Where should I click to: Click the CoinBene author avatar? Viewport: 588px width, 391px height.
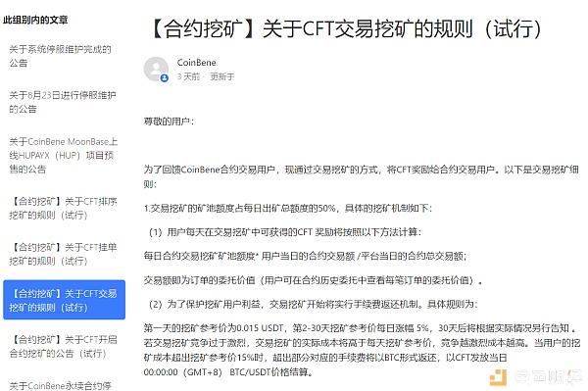(156, 69)
